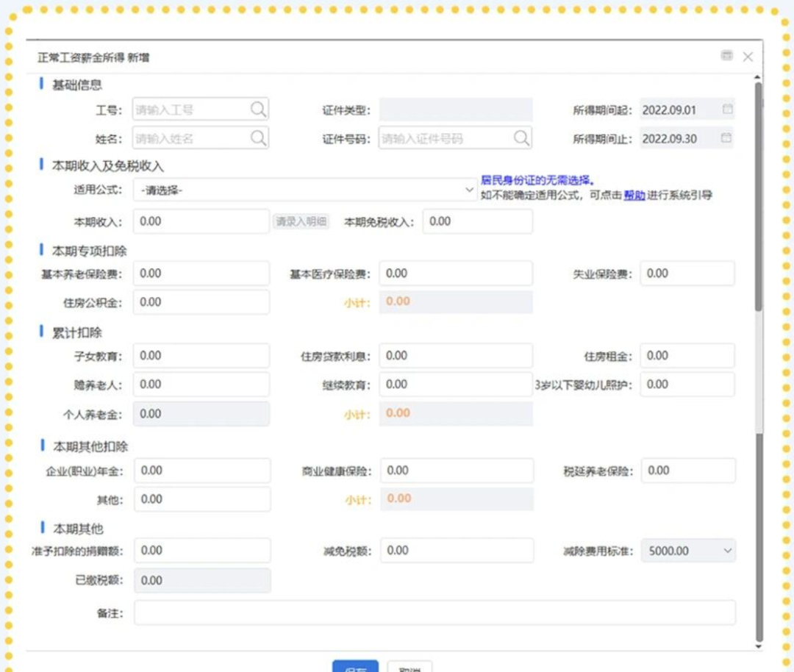
Task: Click the 帮助 link for formula guidance
Action: (634, 196)
